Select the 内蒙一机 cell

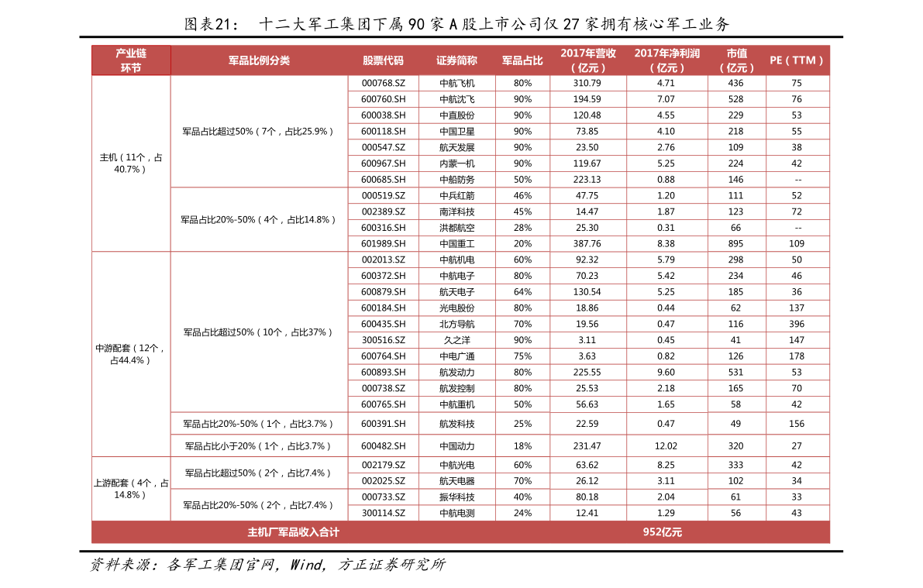click(456, 163)
